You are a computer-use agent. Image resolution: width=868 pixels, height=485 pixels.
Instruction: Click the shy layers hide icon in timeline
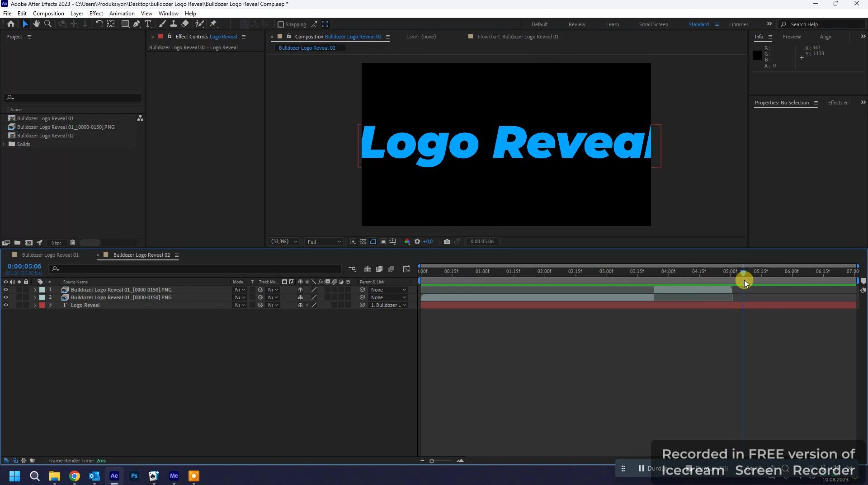click(x=368, y=269)
